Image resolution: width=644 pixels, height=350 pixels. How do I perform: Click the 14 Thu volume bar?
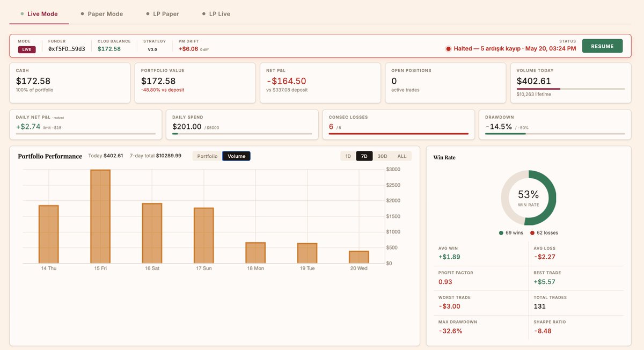pos(49,235)
